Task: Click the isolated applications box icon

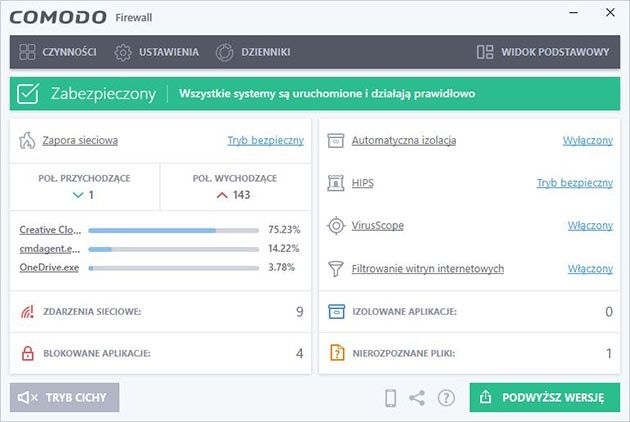Action: pos(336,311)
